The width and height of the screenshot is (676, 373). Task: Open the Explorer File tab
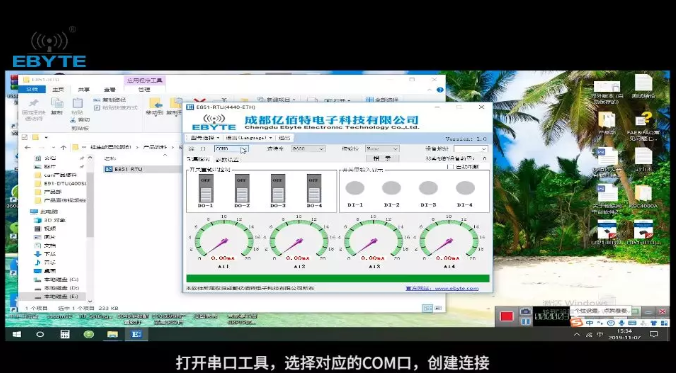(32, 89)
